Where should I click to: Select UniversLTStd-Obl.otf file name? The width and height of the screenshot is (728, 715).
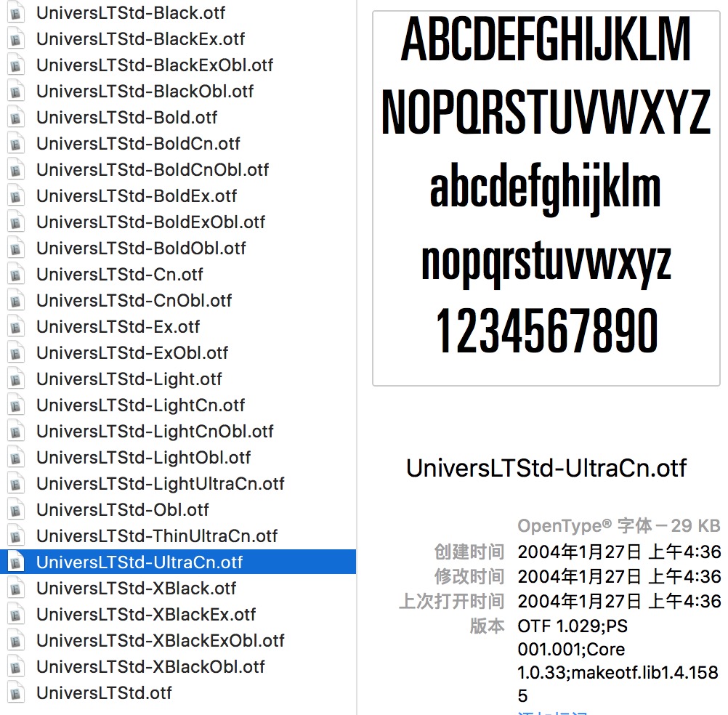[x=123, y=510]
